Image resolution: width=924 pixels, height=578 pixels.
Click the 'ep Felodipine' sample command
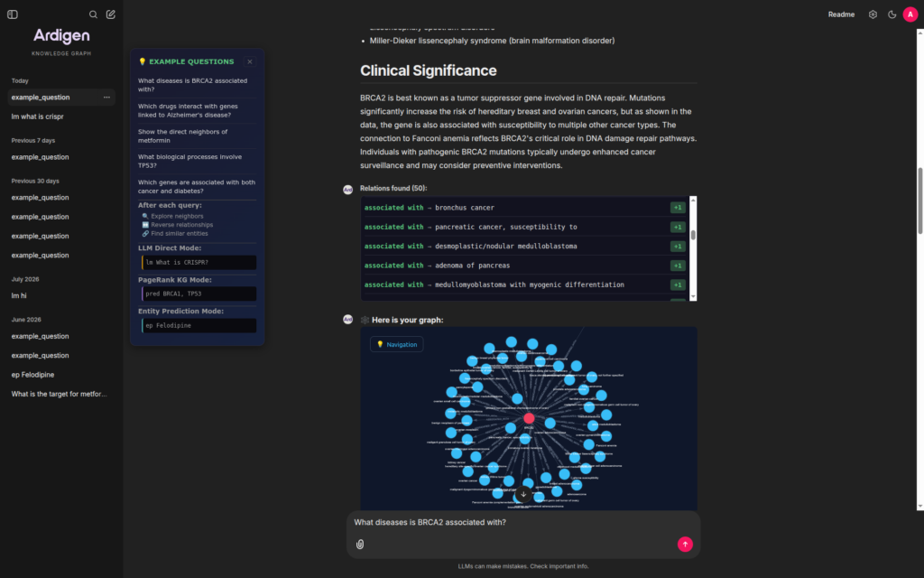(x=199, y=325)
